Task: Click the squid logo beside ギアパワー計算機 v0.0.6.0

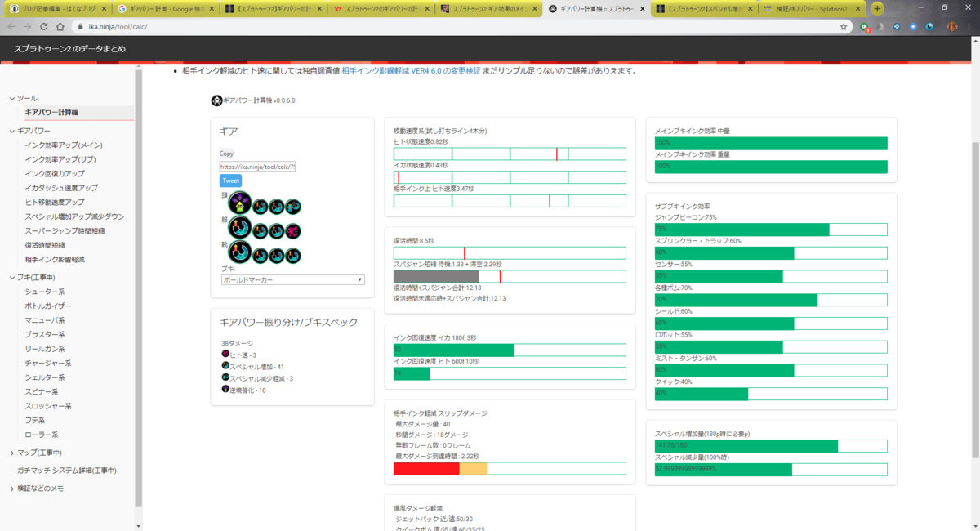Action: [x=216, y=100]
